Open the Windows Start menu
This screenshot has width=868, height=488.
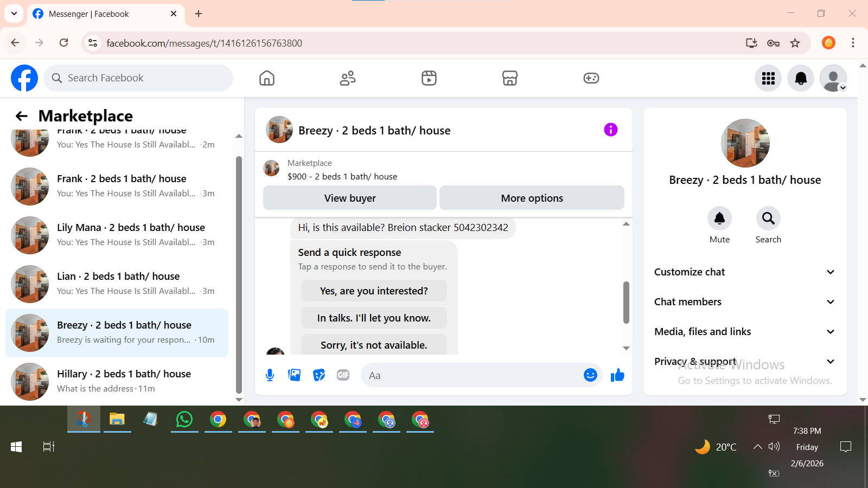pos(16,447)
